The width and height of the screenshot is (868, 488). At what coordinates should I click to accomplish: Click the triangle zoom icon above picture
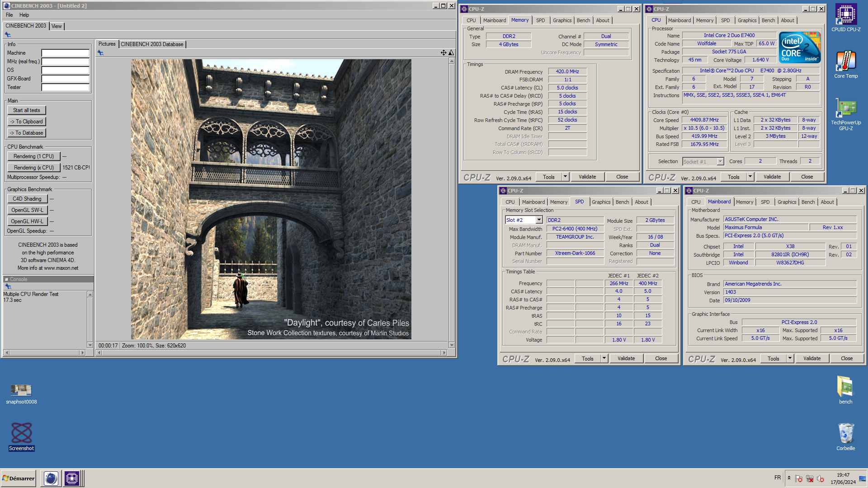pyautogui.click(x=451, y=53)
